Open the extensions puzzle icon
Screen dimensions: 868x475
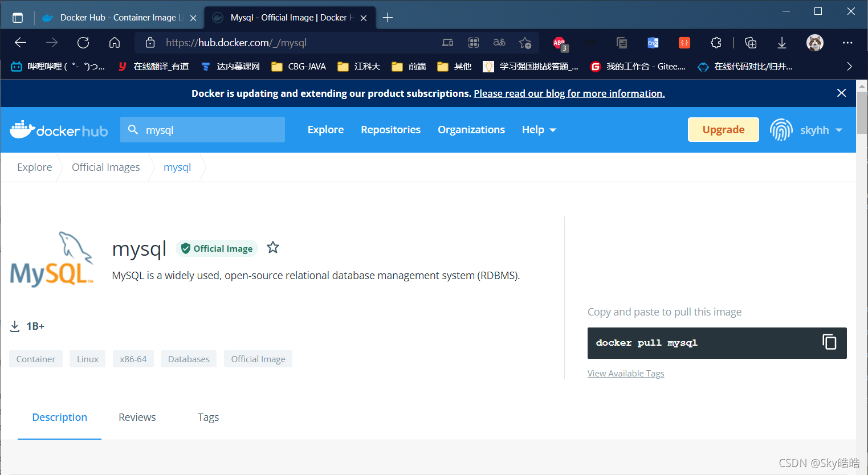[716, 43]
